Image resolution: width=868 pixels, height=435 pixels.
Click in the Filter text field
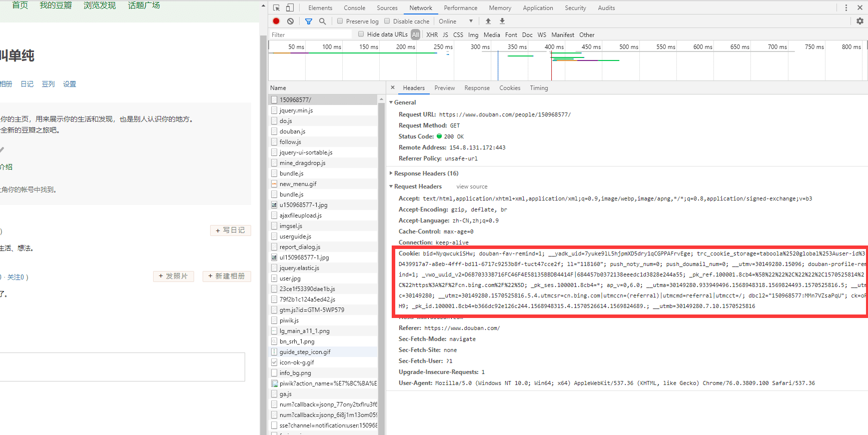pyautogui.click(x=310, y=34)
